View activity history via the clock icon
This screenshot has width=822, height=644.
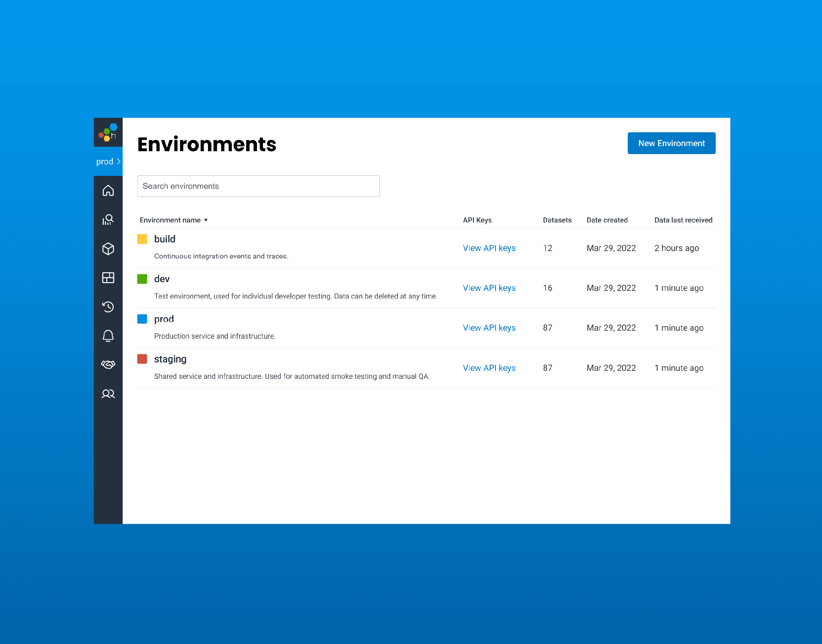[x=108, y=307]
